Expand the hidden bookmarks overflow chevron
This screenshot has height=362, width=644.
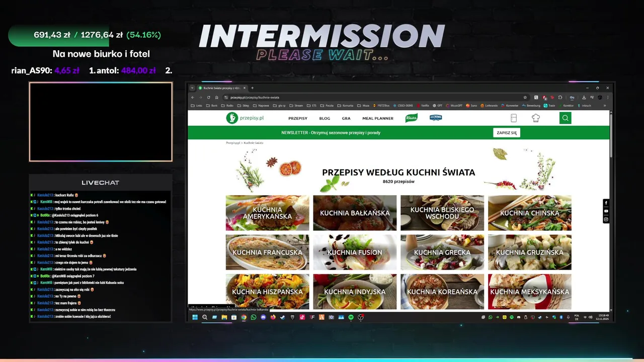605,106
